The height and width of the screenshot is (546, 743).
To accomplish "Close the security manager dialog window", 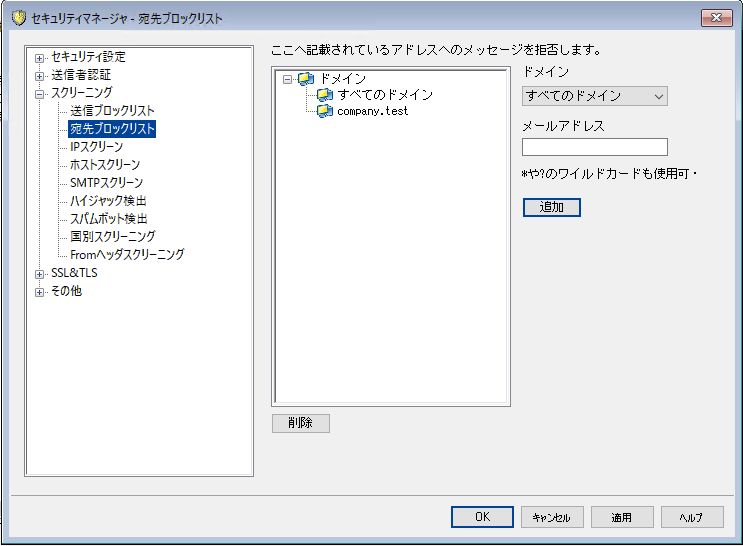I will 715,18.
